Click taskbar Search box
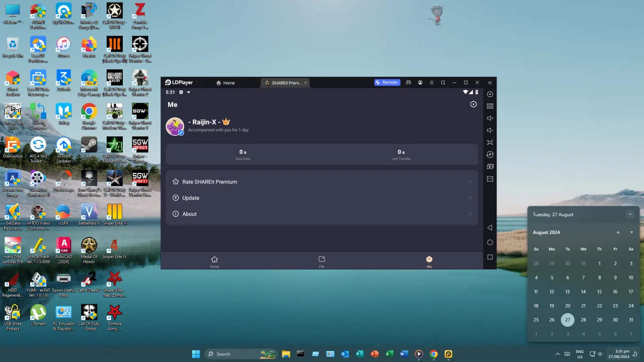The width and height of the screenshot is (644, 362). click(x=242, y=354)
